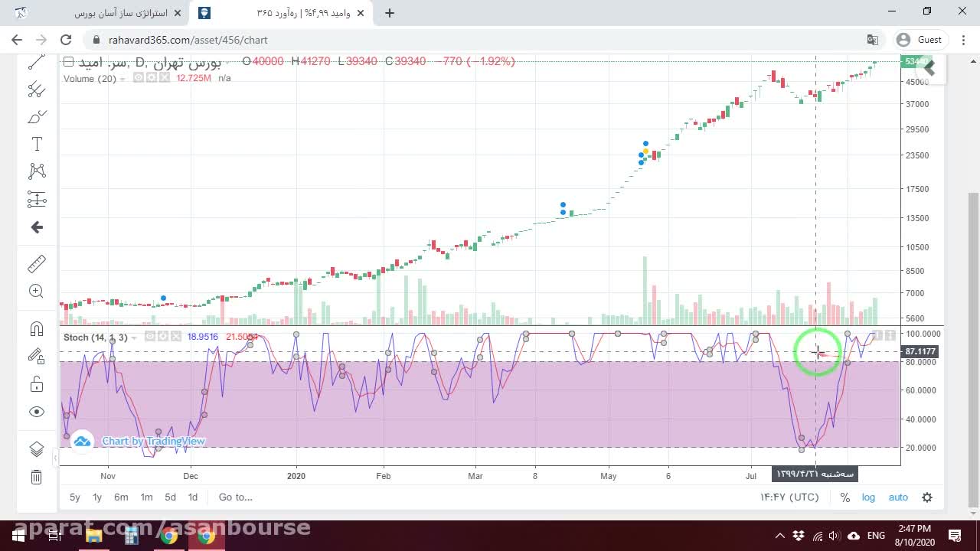
Task: Choose the Brush drawing tool
Action: [37, 117]
